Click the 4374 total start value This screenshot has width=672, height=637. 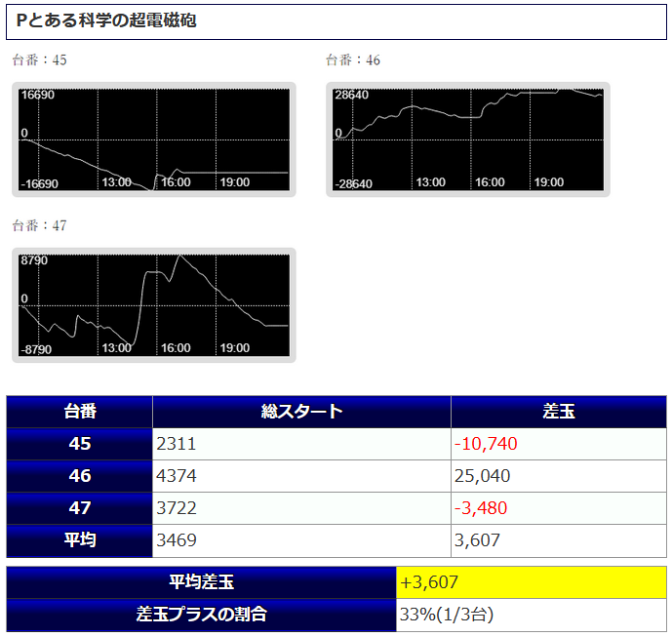coord(177,476)
